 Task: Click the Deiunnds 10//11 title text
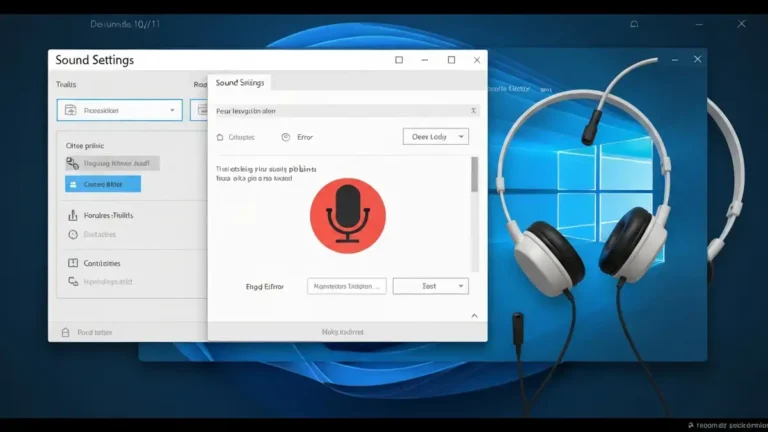125,24
